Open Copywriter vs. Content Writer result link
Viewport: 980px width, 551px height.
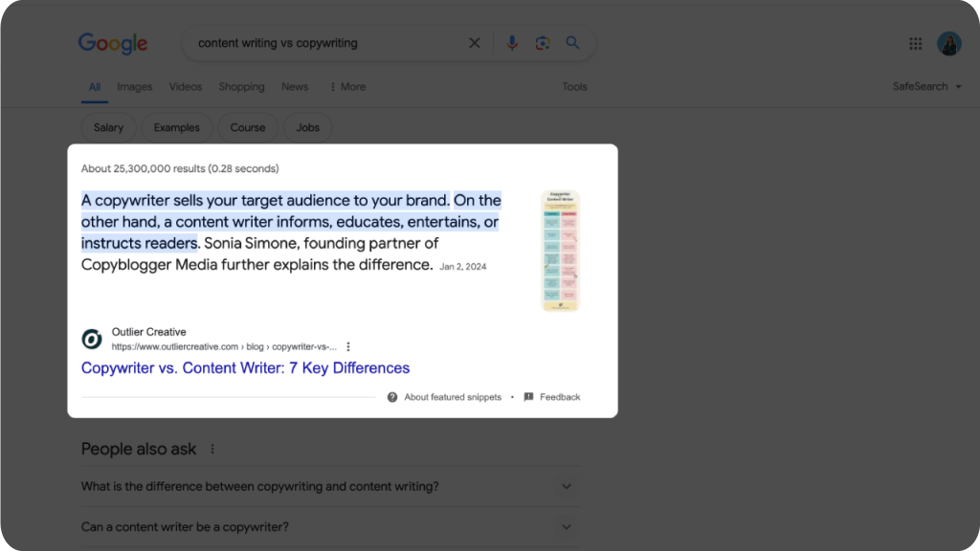tap(246, 368)
